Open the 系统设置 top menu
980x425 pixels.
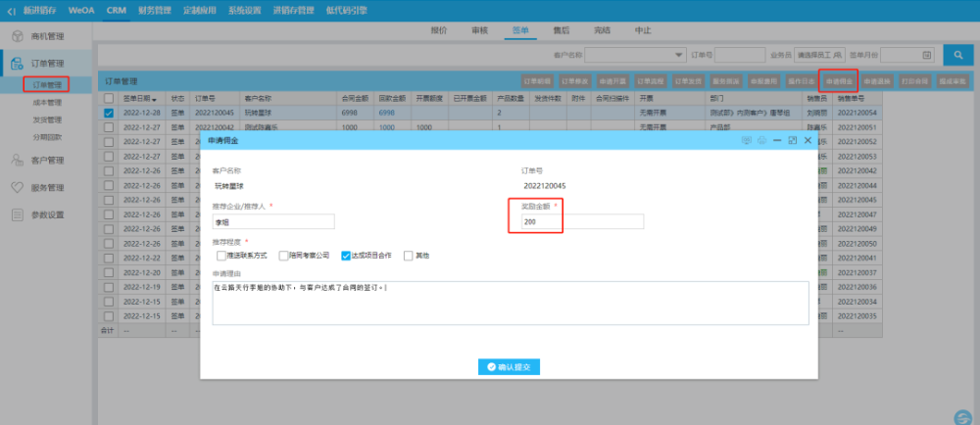244,11
